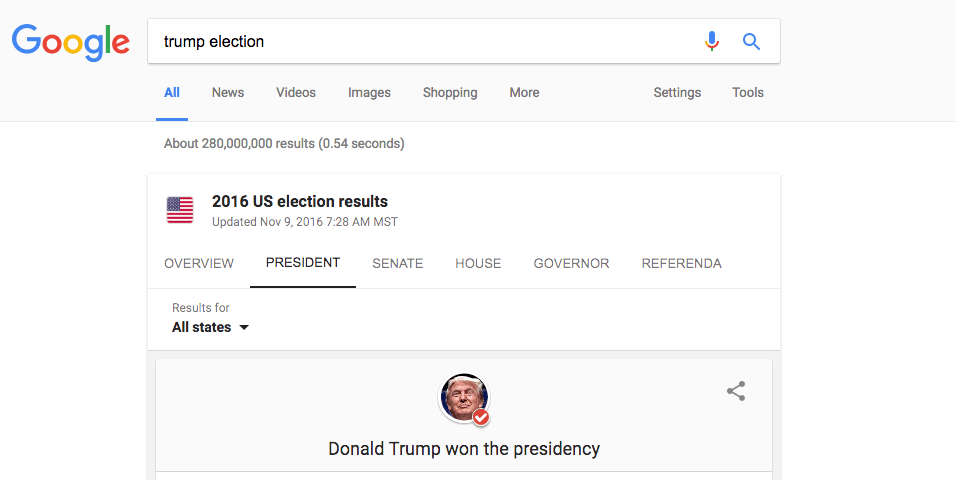Expand the More search options menu

pyautogui.click(x=524, y=93)
